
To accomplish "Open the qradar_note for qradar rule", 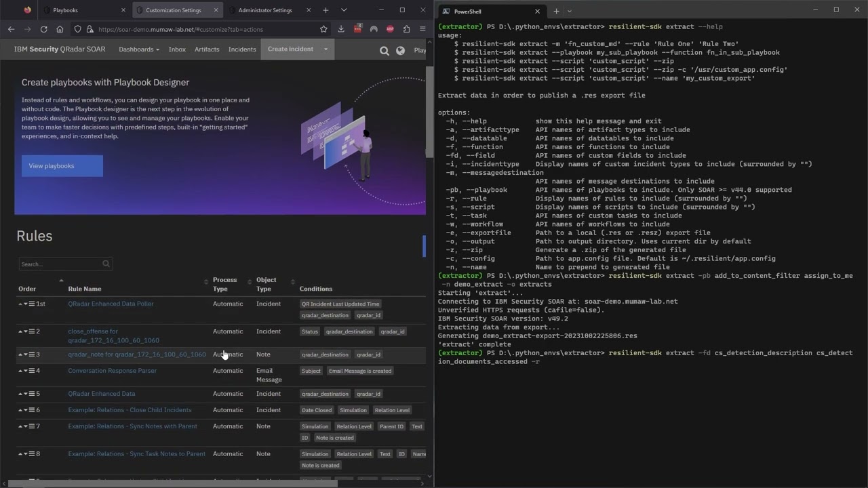I will pyautogui.click(x=137, y=354).
